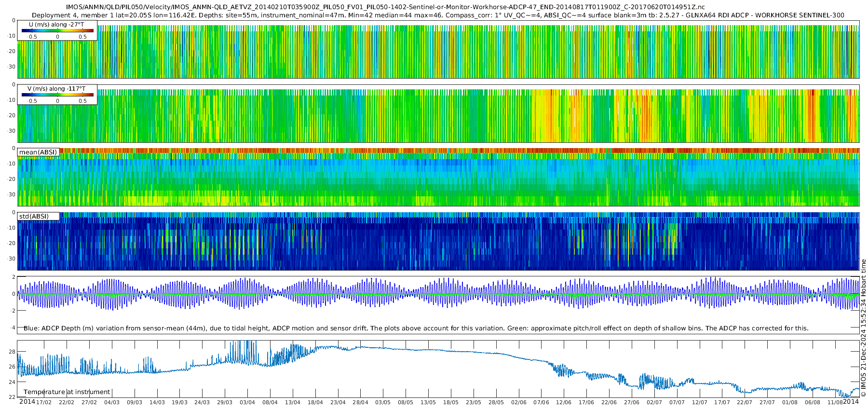Click the NetCDF file path title
868x410 pixels.
(x=385, y=7)
